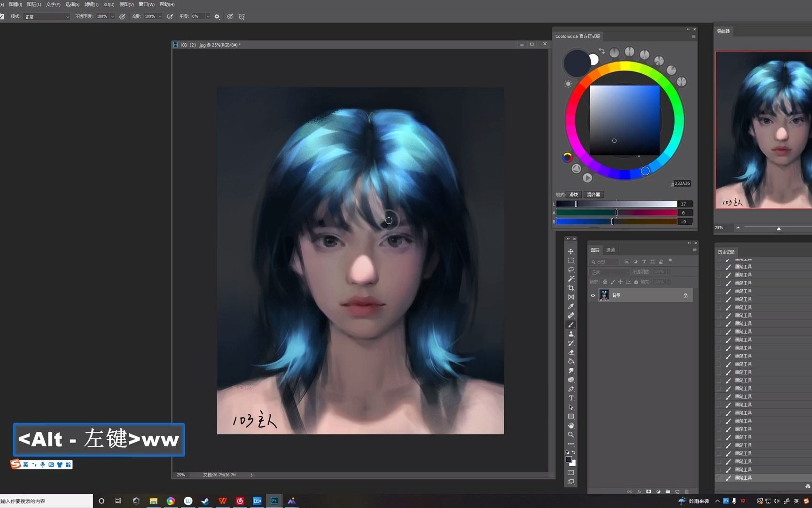Open the 不透明度 100% dropdown arrow
The image size is (812, 508).
[112, 16]
